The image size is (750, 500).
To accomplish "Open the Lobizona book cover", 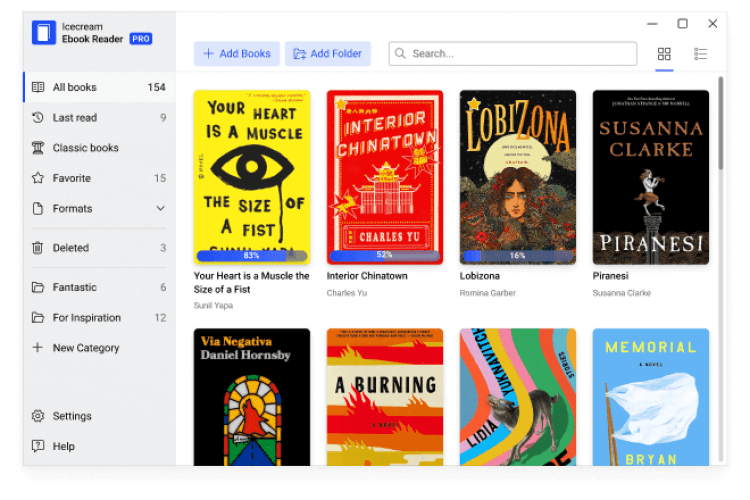I will click(x=518, y=177).
